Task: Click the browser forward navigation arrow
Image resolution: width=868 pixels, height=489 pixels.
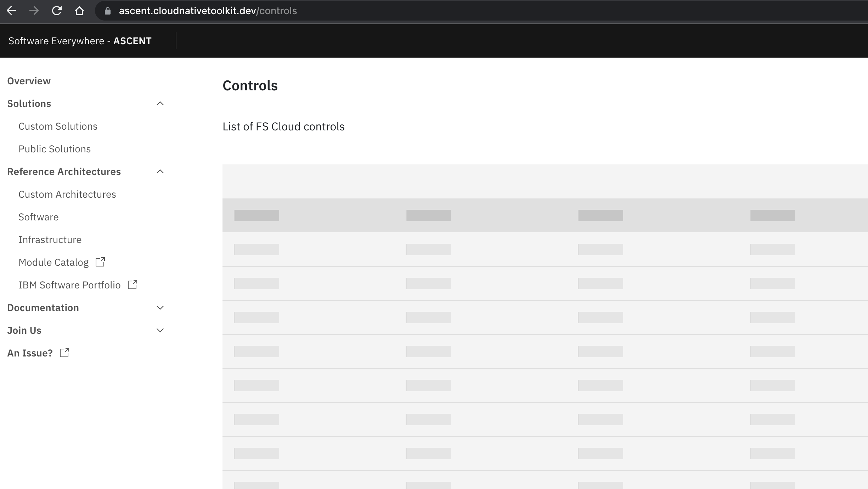Action: (34, 11)
